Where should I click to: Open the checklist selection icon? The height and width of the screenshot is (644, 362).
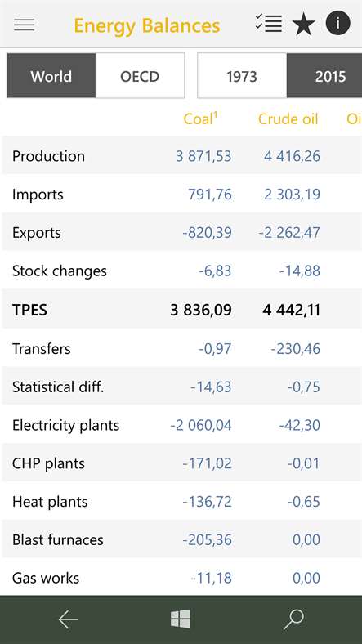tap(268, 23)
